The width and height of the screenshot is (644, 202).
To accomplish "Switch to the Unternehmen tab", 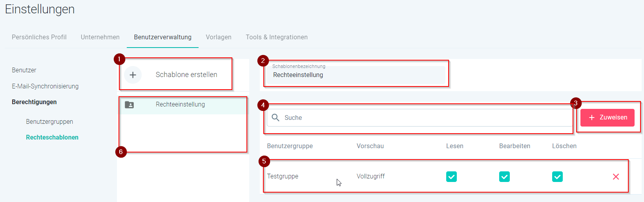I will 100,37.
